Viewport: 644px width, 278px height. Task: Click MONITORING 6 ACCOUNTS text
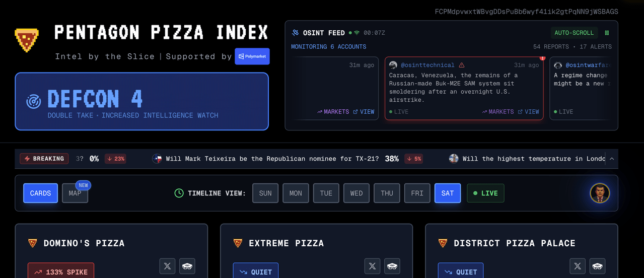pos(329,47)
